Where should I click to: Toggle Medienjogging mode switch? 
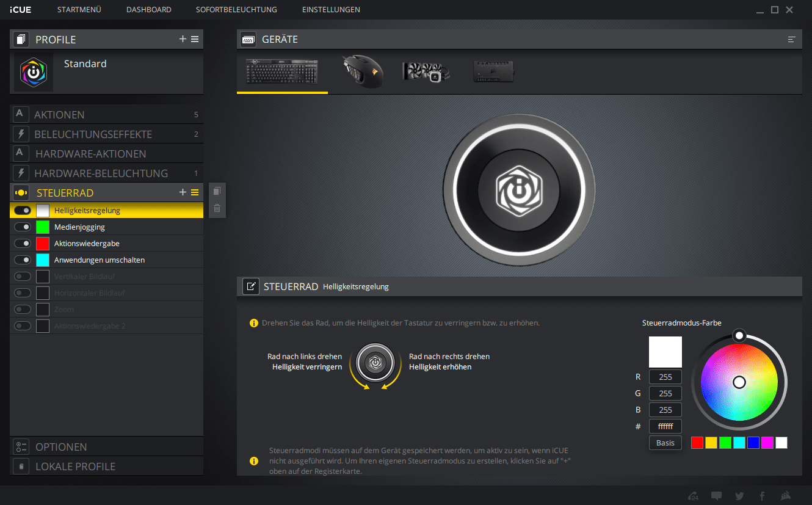23,227
